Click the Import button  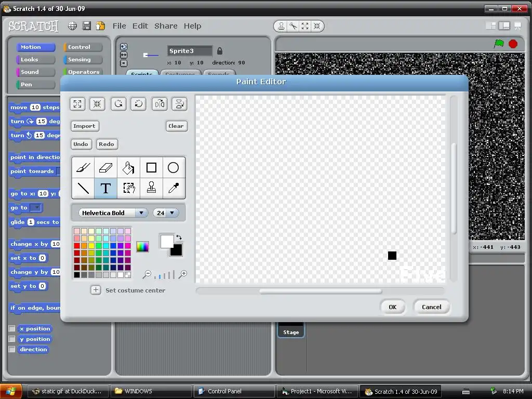click(x=85, y=126)
